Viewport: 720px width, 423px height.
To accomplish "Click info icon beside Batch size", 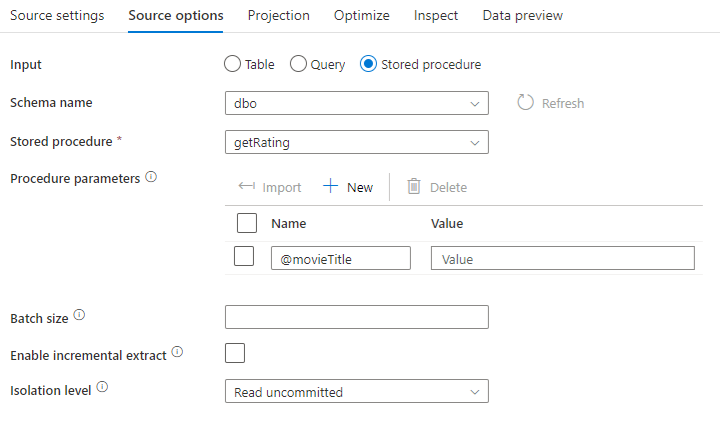I will (x=79, y=316).
